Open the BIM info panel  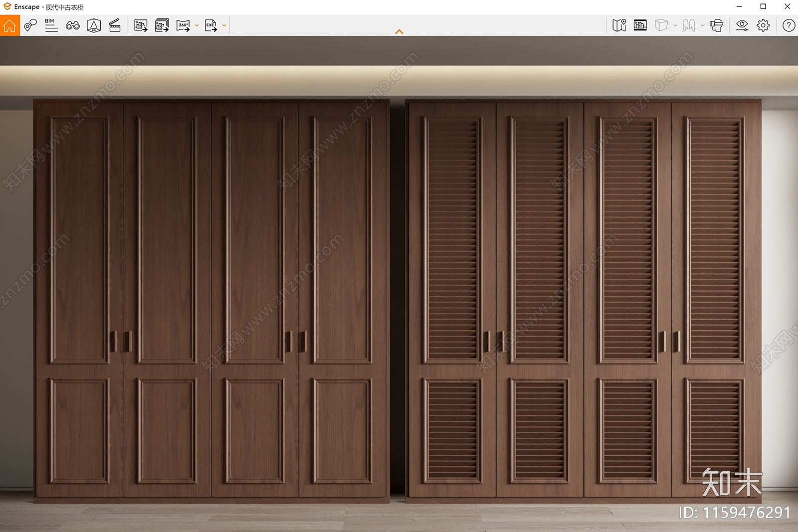[x=51, y=25]
